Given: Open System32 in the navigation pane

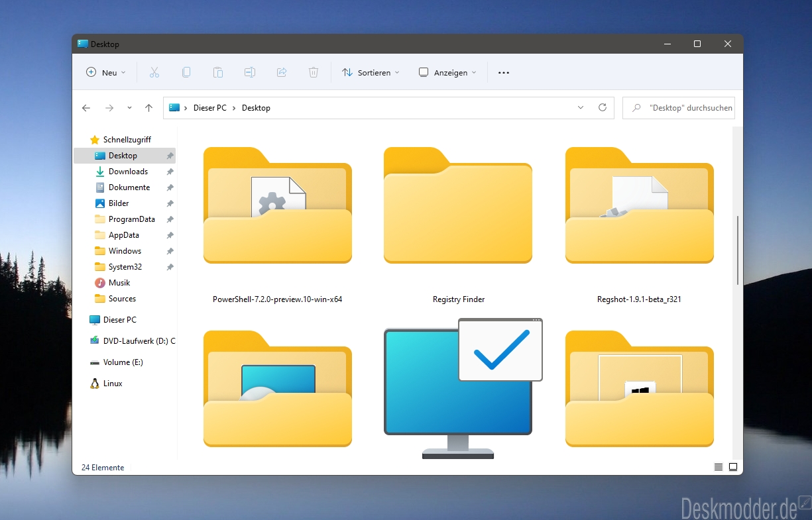Looking at the screenshot, I should tap(125, 267).
